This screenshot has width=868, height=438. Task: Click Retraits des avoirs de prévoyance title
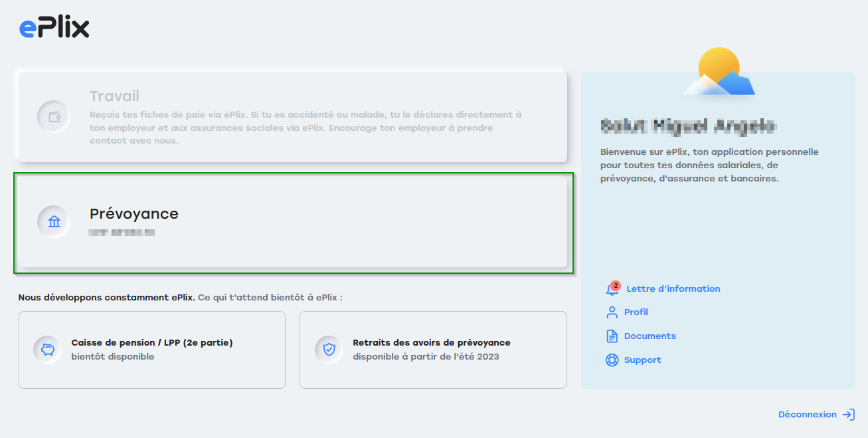click(432, 343)
